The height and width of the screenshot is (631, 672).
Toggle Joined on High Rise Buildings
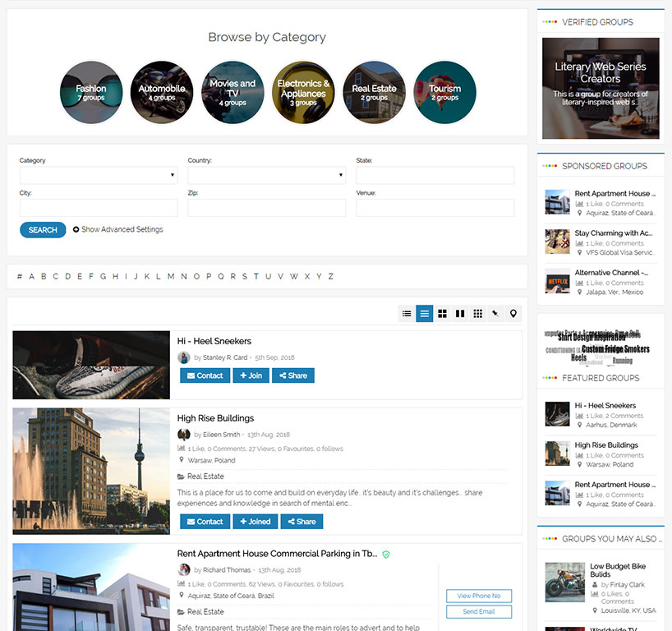click(x=255, y=522)
